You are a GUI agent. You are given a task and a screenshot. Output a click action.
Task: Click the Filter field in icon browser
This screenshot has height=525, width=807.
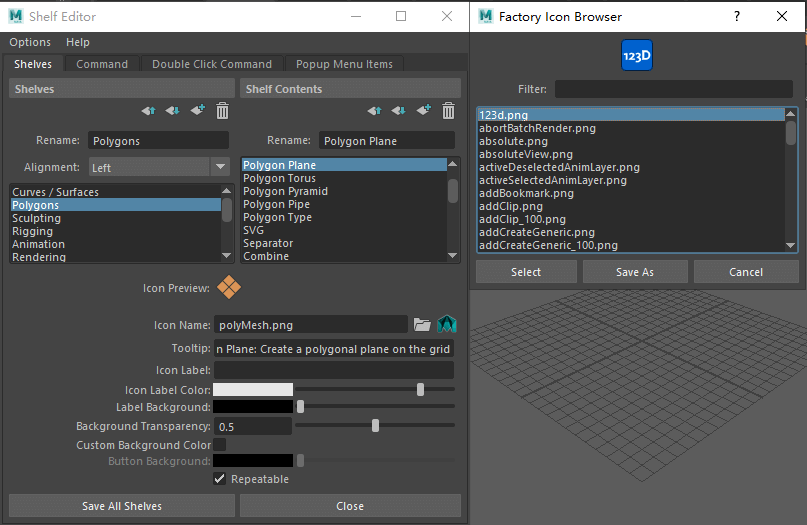click(676, 89)
